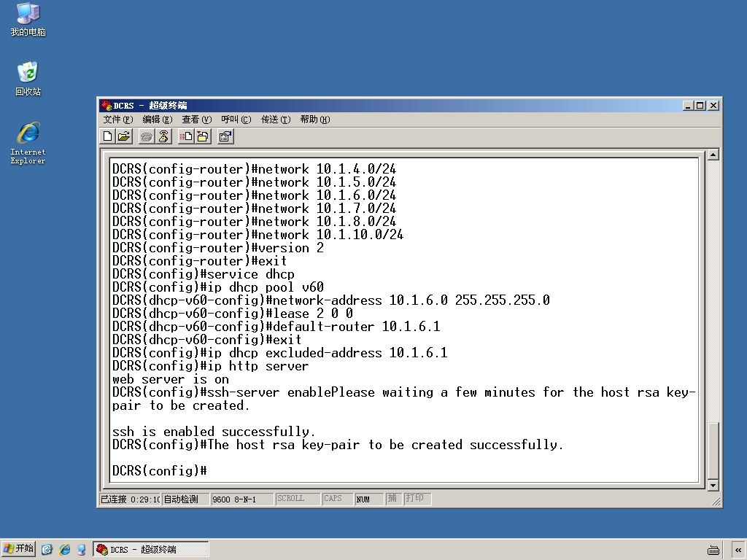The image size is (747, 560).
Task: Click the keyboard icon in system tray
Action: click(x=713, y=550)
